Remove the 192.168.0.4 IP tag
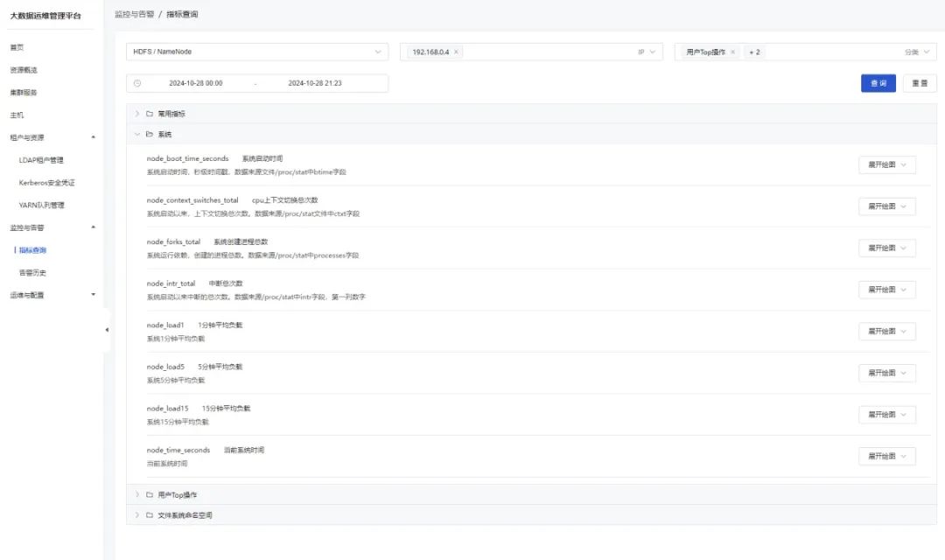This screenshot has height=560, width=945. pos(456,52)
